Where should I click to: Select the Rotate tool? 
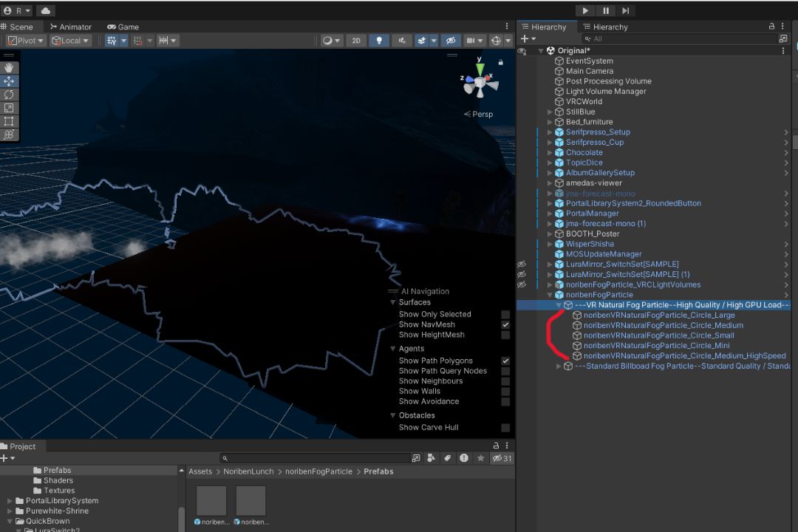[9, 95]
